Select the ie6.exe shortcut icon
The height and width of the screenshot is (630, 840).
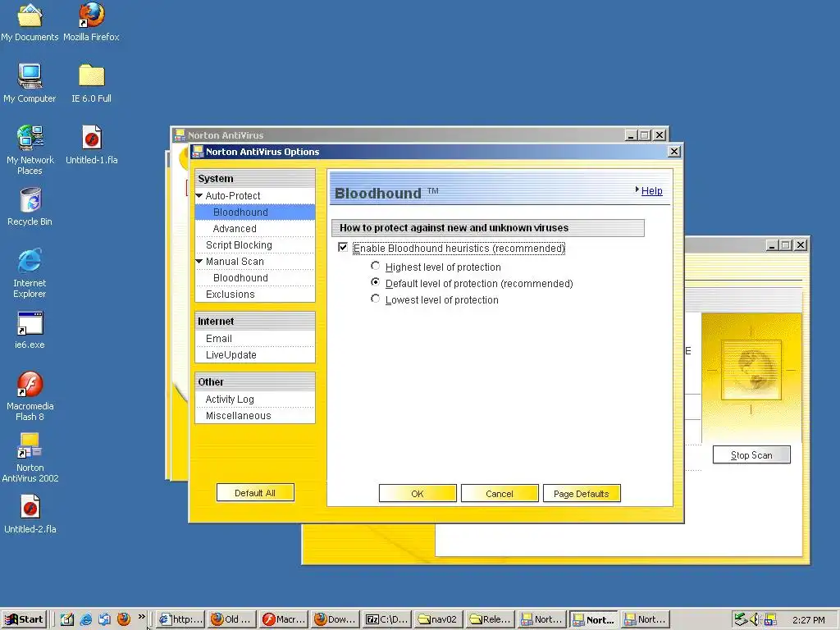pos(30,330)
